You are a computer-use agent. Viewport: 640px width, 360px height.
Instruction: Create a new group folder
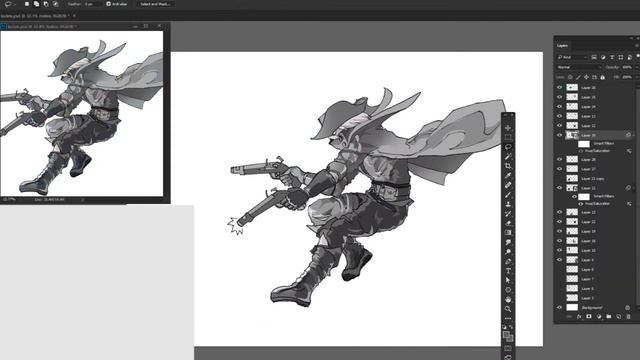pyautogui.click(x=609, y=317)
